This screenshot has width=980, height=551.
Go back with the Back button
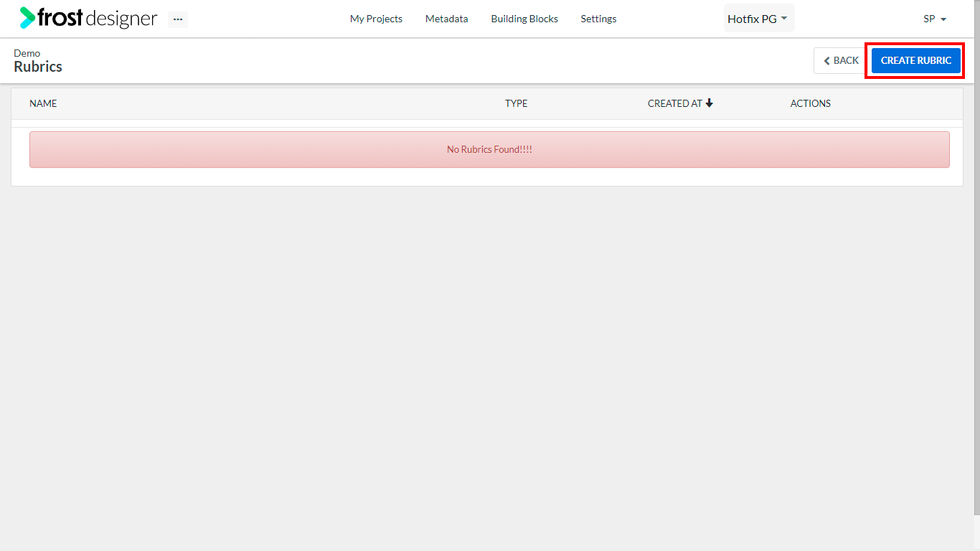[841, 60]
